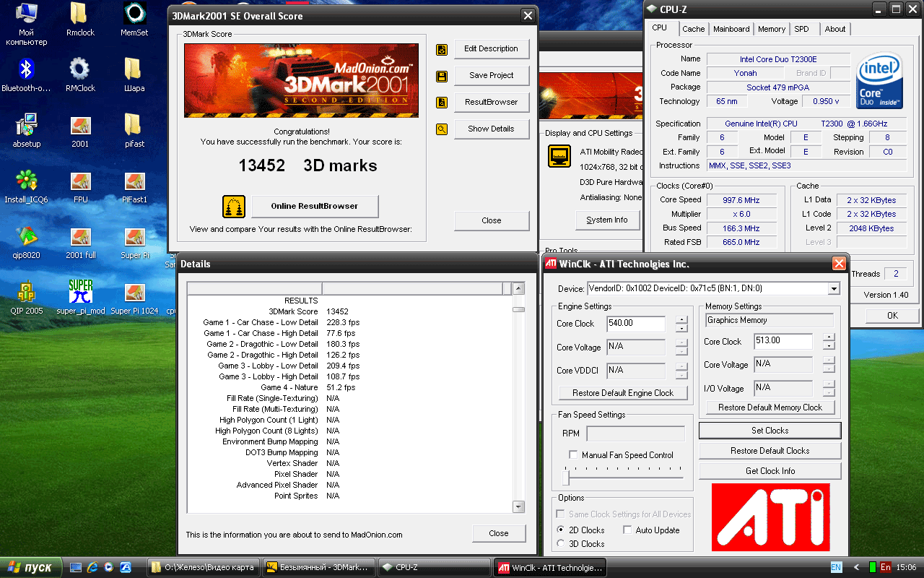The width and height of the screenshot is (924, 578).
Task: Switch to the Mainboard tab in CPU-Z
Action: pos(731,29)
